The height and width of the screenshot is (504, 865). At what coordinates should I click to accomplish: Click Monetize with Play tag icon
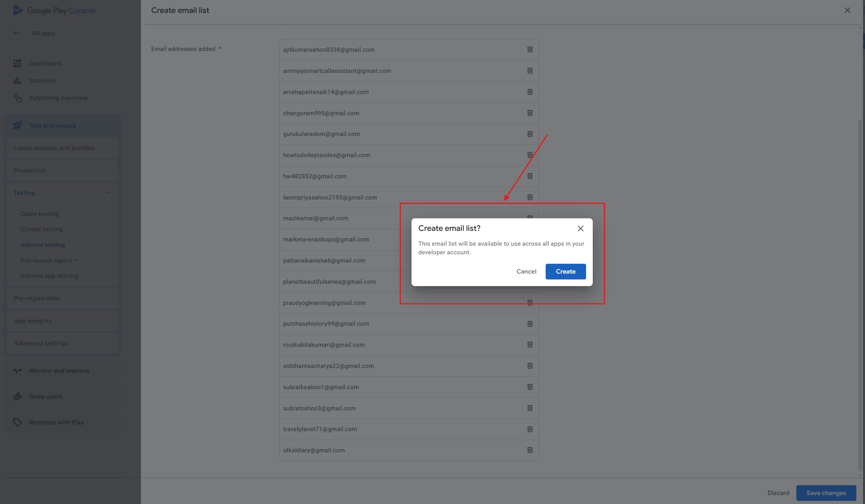pyautogui.click(x=17, y=422)
